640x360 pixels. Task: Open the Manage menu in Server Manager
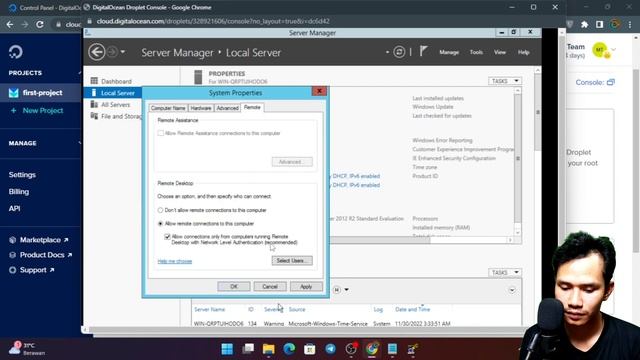tap(449, 52)
